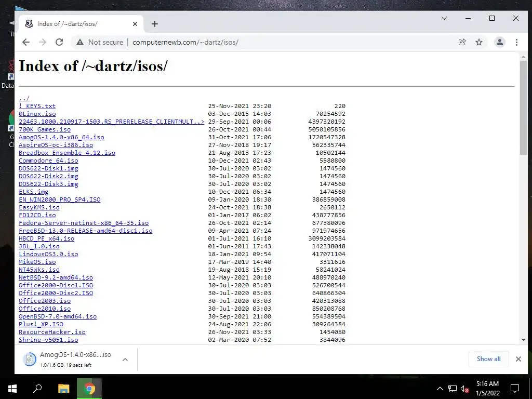Download NetBSD-9.2-amd64.iso
The width and height of the screenshot is (532, 399).
coord(56,278)
